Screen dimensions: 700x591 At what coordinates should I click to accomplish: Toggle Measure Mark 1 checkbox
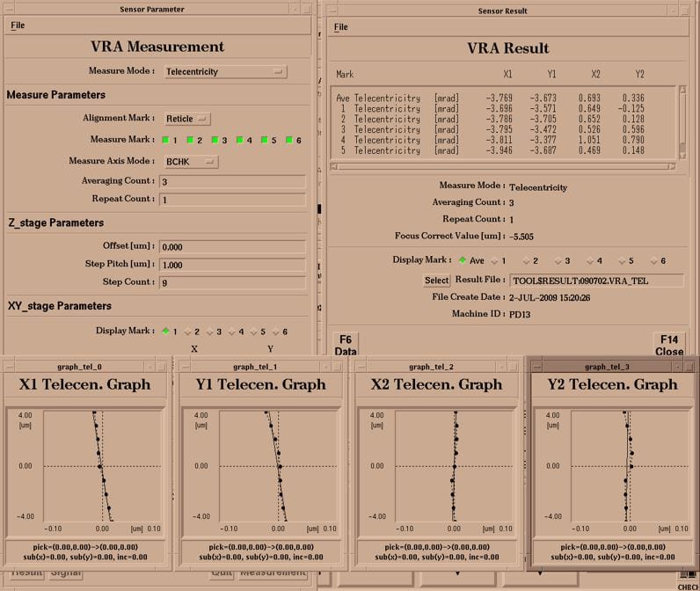click(x=165, y=140)
